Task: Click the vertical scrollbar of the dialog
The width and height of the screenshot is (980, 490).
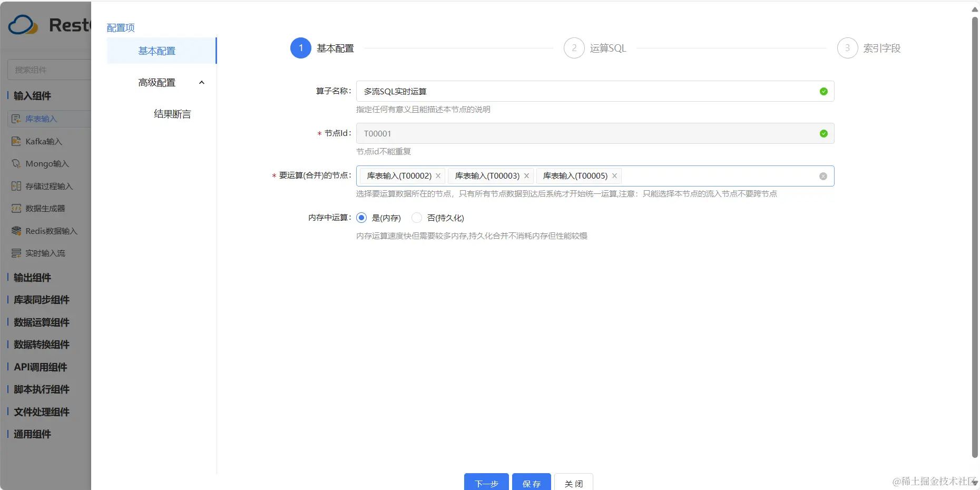Action: 975,237
